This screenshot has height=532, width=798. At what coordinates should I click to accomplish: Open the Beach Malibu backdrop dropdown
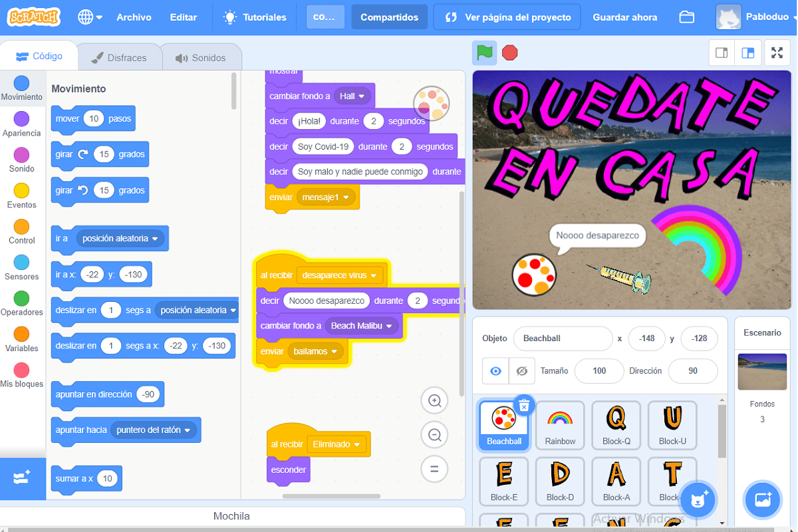click(362, 325)
